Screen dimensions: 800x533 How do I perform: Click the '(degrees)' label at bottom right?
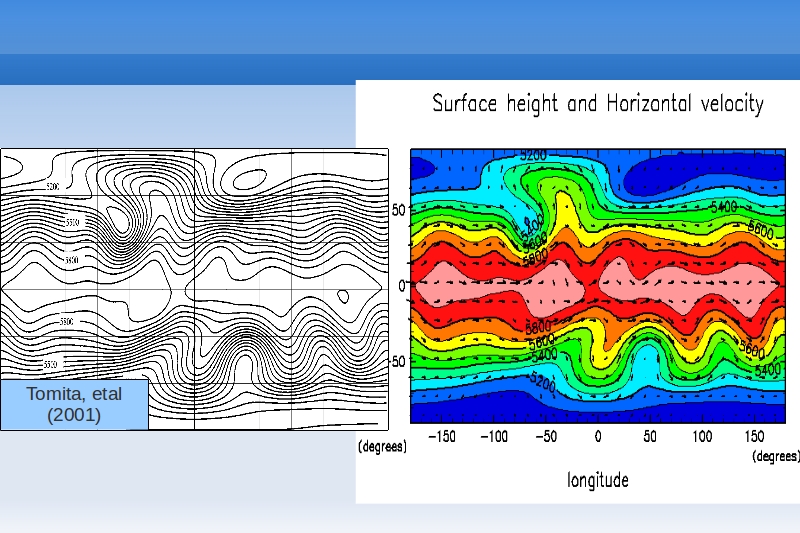(775, 455)
